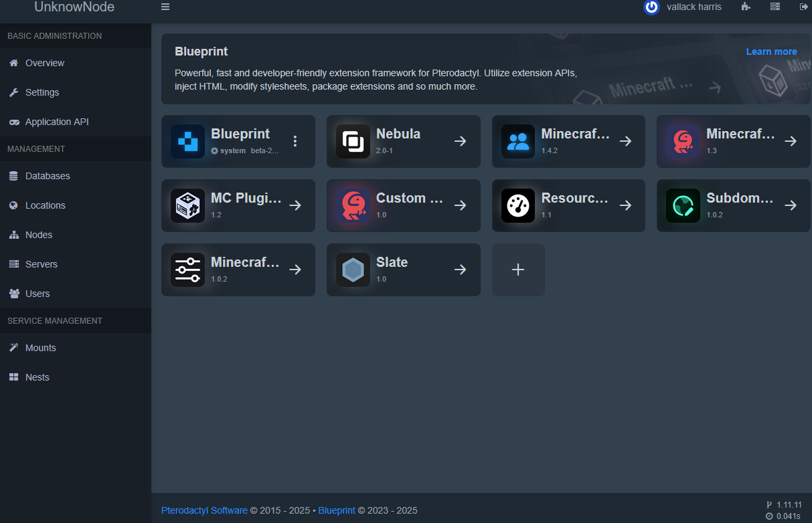This screenshot has width=812, height=523.
Task: Click the Subdom… card title
Action: [x=740, y=198]
